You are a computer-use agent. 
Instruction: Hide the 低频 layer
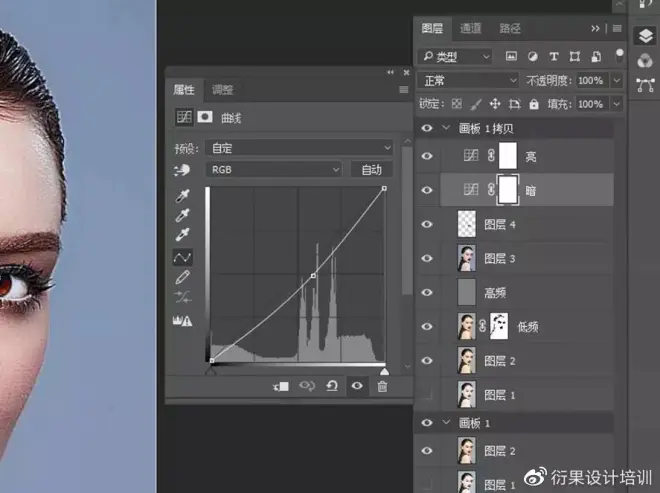coord(427,326)
